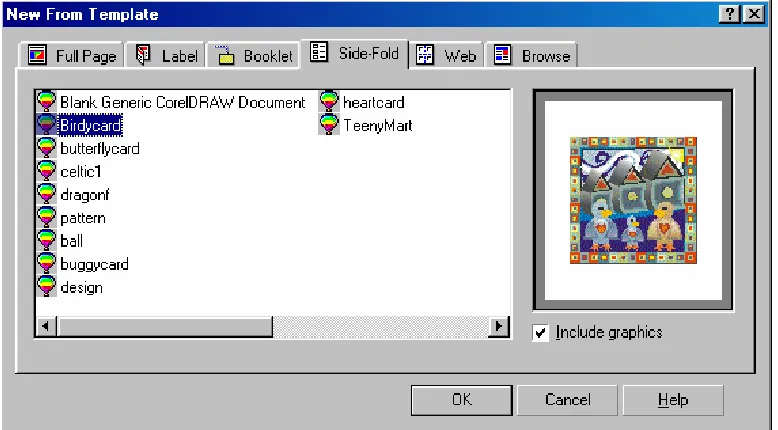Select the design template

pos(81,288)
